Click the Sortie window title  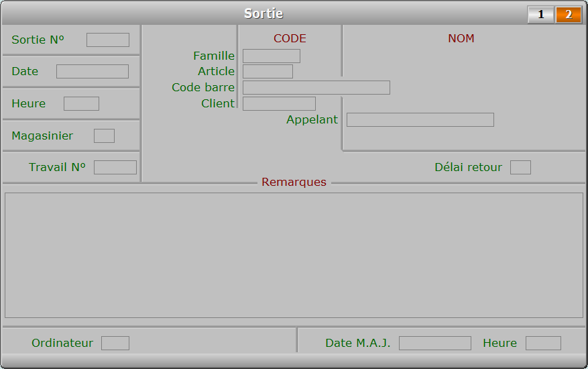263,13
